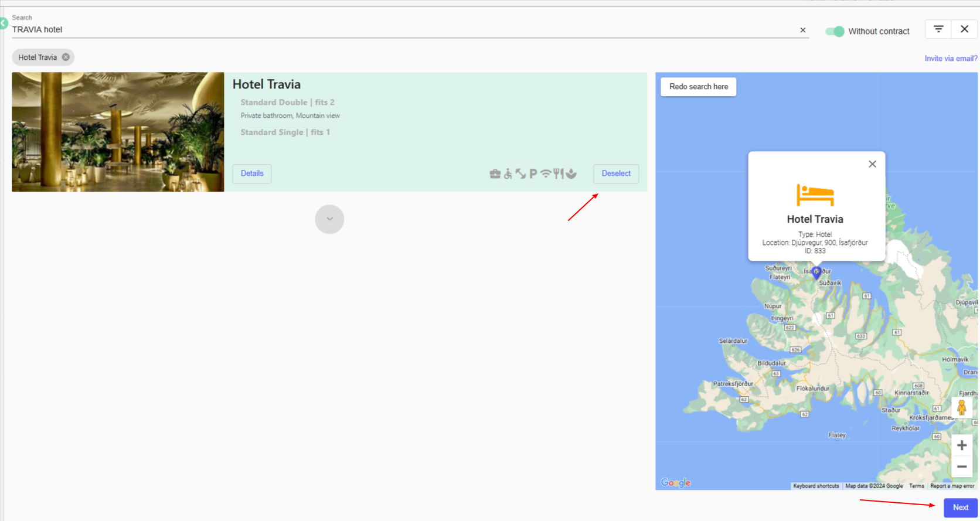Click the Flatey label on the map
Screen dimensions: 980x521
coord(837,435)
